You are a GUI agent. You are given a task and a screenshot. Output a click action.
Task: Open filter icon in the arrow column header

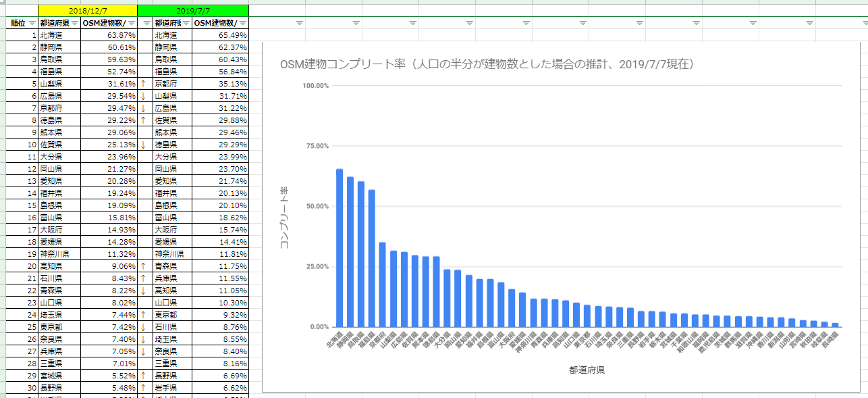point(146,23)
